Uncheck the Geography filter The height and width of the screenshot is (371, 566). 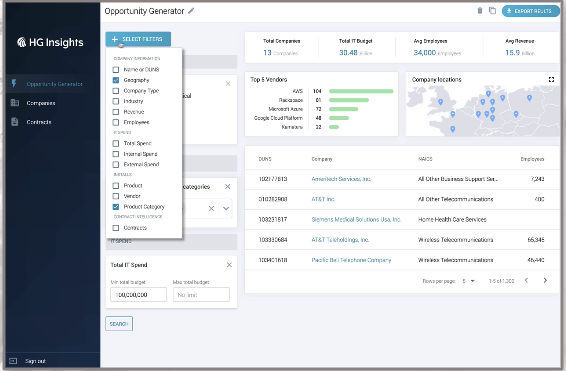click(116, 80)
